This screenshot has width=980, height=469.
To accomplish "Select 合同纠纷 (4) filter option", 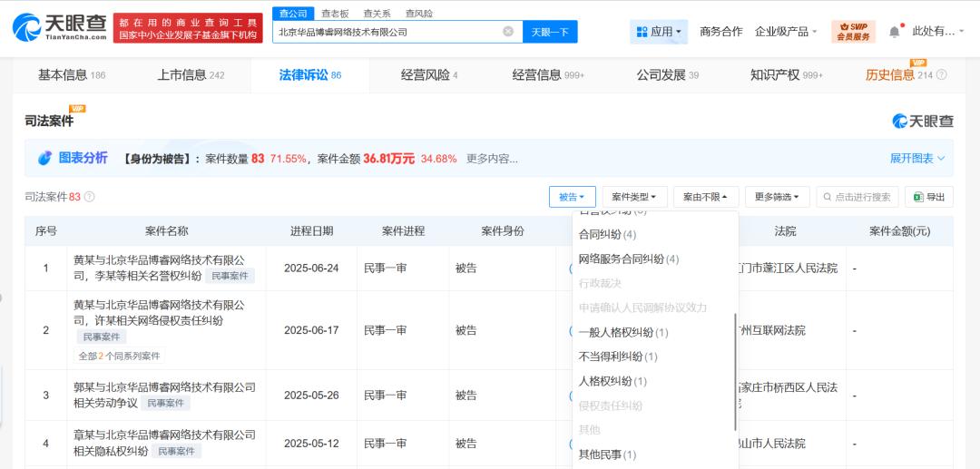I will point(607,234).
